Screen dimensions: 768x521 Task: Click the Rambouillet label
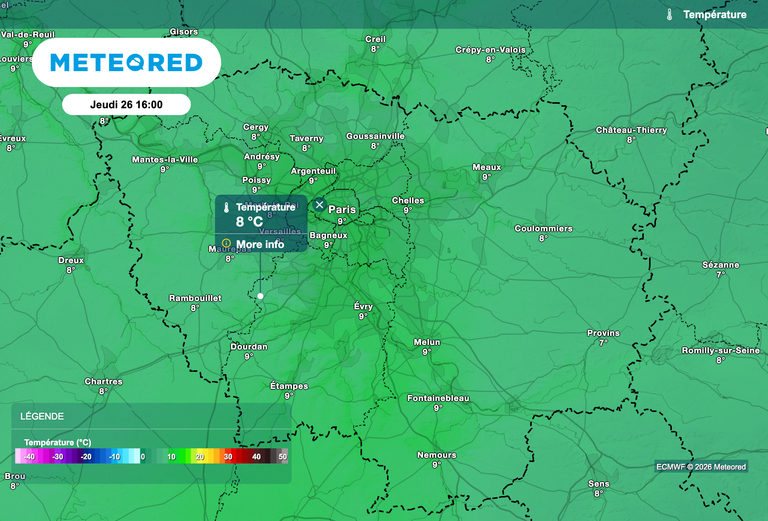pyautogui.click(x=195, y=298)
